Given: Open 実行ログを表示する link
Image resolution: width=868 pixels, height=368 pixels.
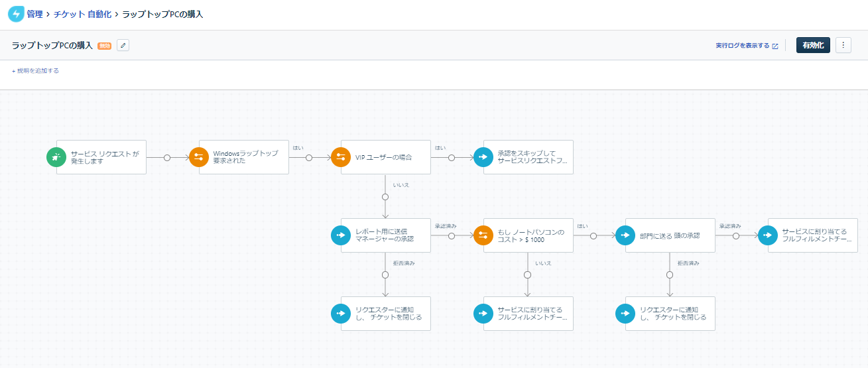Looking at the screenshot, I should pyautogui.click(x=747, y=46).
